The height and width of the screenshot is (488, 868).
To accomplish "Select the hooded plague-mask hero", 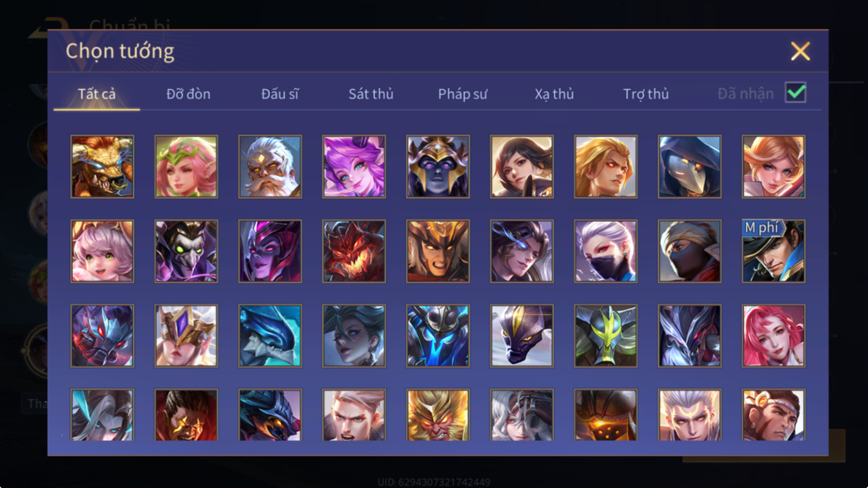I will [690, 167].
